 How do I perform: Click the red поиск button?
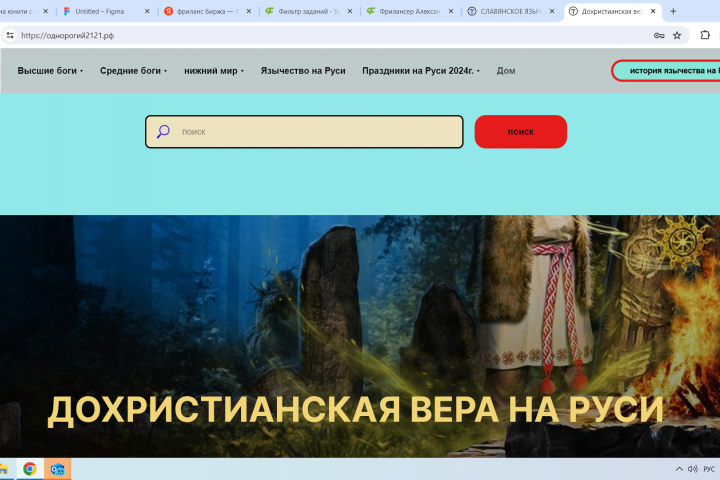click(521, 132)
